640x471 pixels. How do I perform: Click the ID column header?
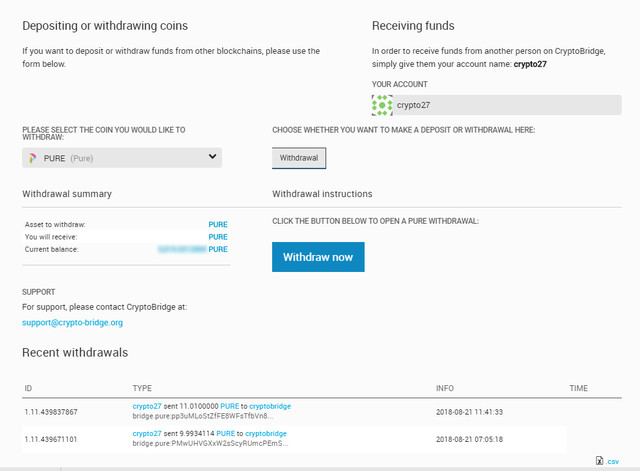click(x=28, y=388)
